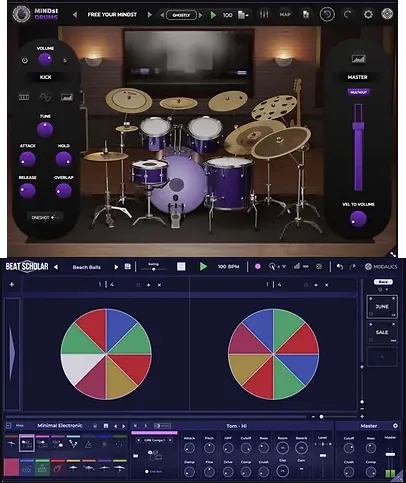The image size is (406, 483).
Task: Open the Modalics logo link
Action: (381, 267)
